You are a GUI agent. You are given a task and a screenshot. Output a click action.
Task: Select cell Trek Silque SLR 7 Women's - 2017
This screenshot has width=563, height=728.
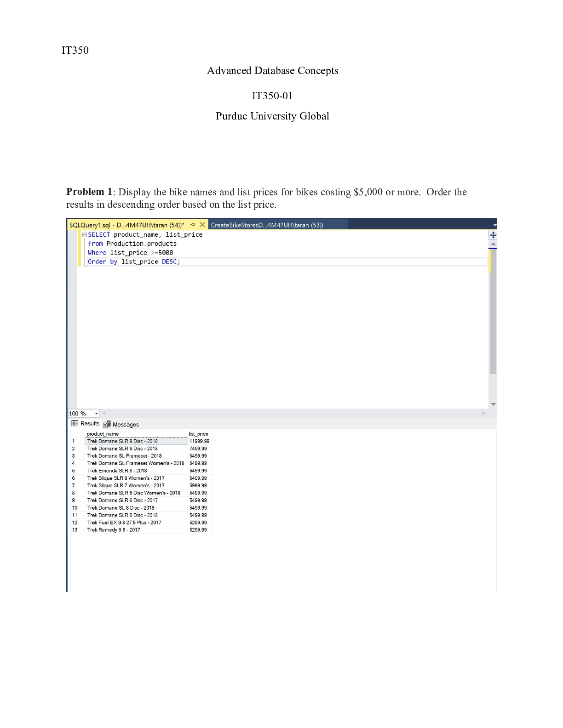(x=136, y=485)
